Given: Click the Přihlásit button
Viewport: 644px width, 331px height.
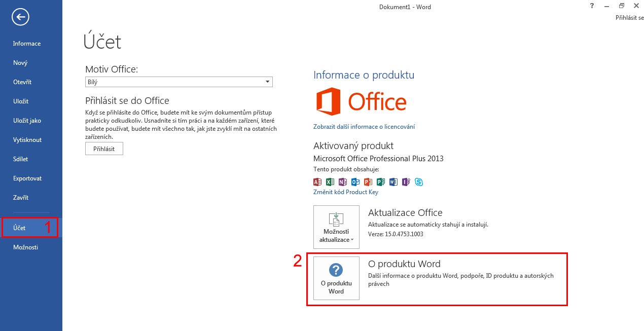Looking at the screenshot, I should pos(104,149).
